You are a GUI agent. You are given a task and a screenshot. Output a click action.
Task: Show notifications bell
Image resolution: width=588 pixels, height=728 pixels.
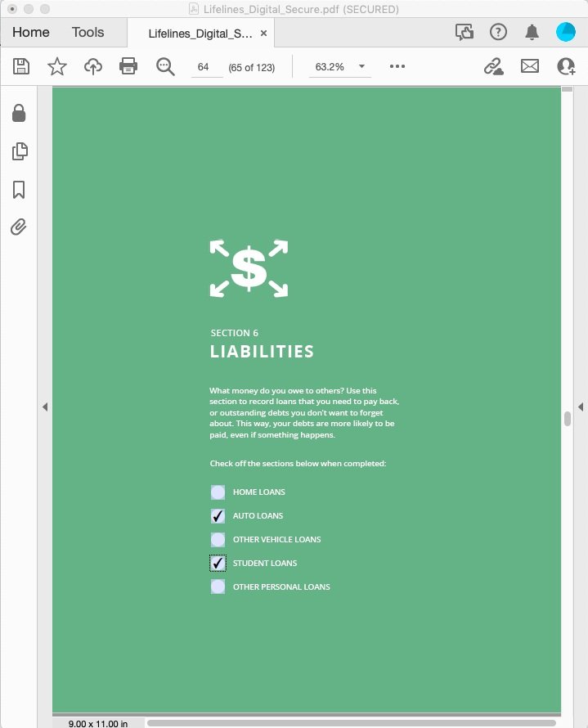[x=532, y=32]
